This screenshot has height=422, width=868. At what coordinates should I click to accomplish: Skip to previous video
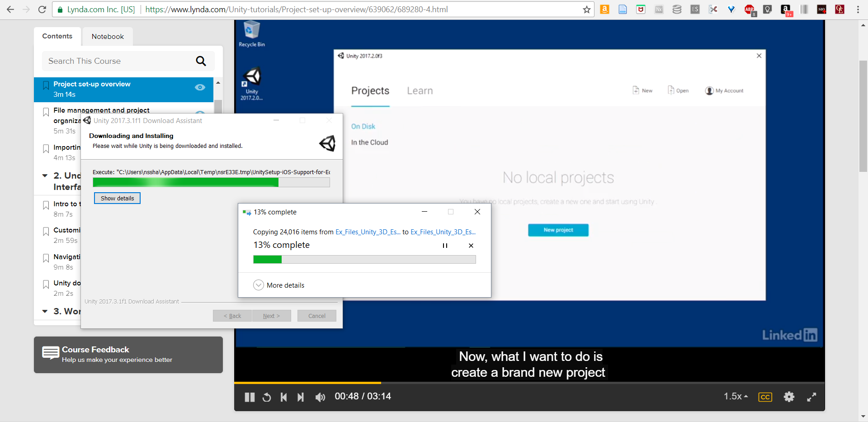(x=283, y=397)
